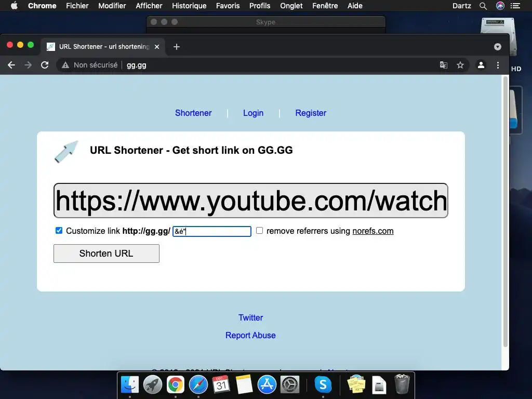Screen dimensions: 532x399
Task: Follow the norefs.com link
Action: click(x=373, y=231)
